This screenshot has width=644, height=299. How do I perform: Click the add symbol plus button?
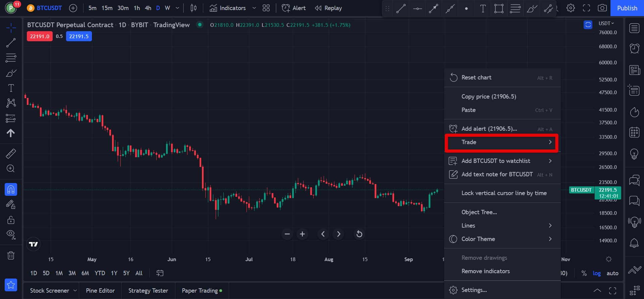[73, 8]
